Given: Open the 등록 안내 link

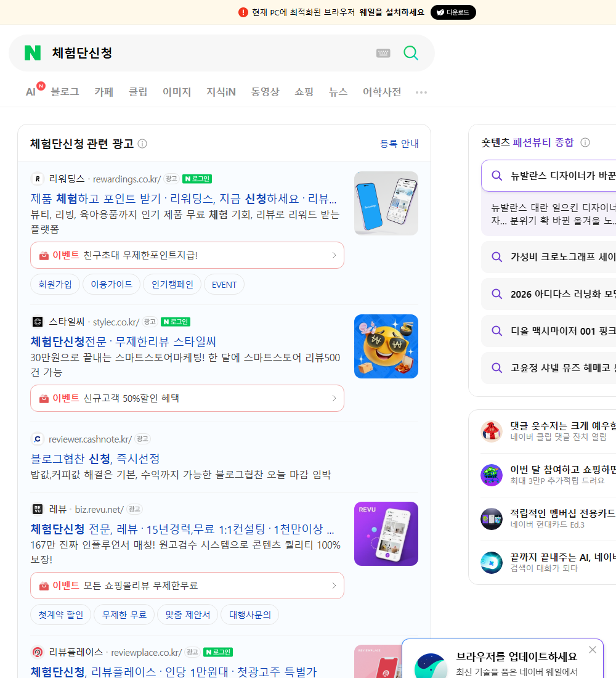Looking at the screenshot, I should tap(399, 144).
